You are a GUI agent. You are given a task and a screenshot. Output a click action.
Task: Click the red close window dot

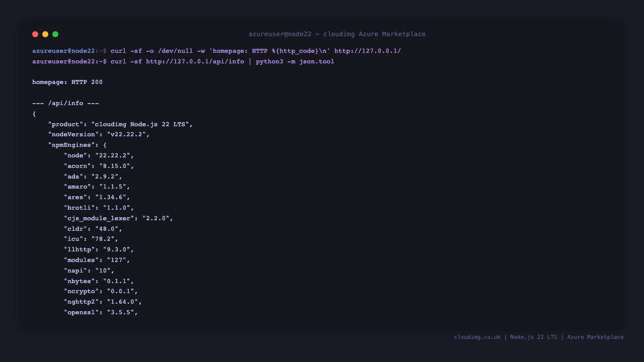(35, 34)
